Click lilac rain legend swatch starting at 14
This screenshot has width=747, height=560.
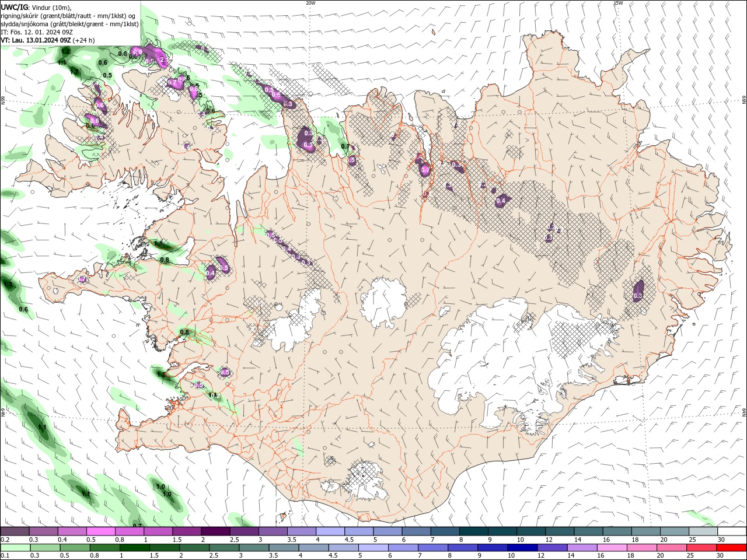pos(582,548)
